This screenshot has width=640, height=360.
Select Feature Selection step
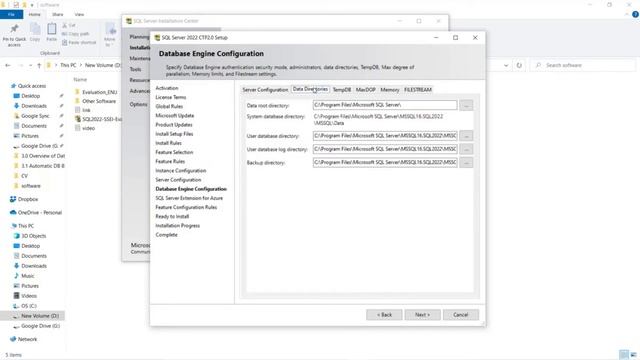click(174, 152)
